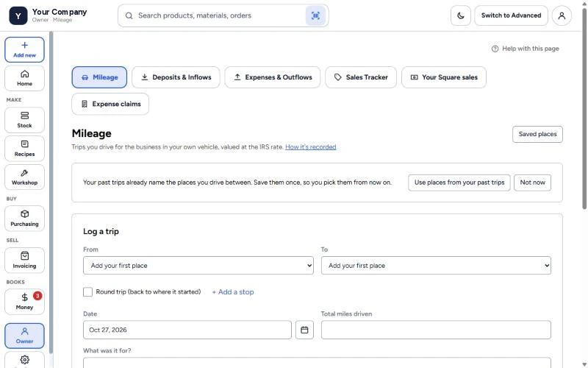Switch to Expenses & Outflows tab
Screen dimensions: 588x368
pyautogui.click(x=272, y=77)
